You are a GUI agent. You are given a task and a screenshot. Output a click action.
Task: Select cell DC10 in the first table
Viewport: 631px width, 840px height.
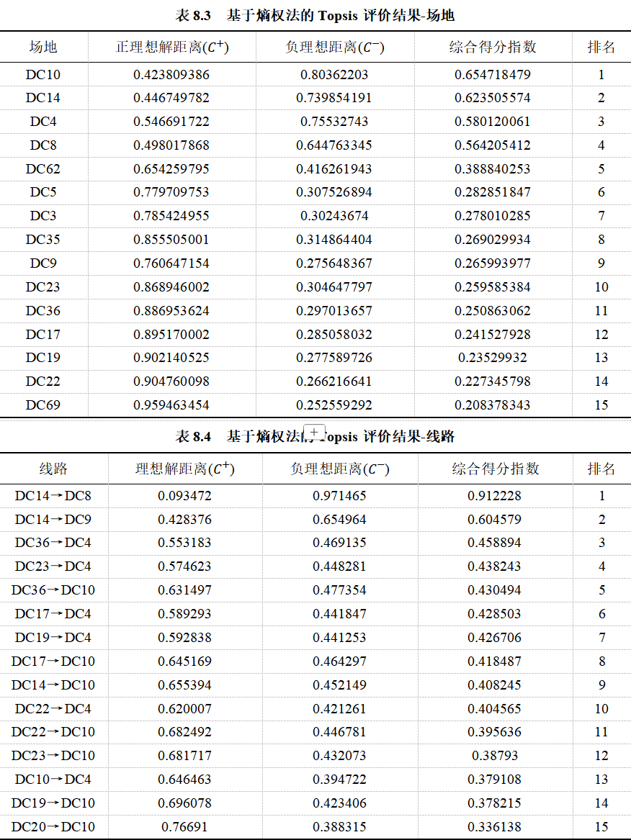coord(43,74)
